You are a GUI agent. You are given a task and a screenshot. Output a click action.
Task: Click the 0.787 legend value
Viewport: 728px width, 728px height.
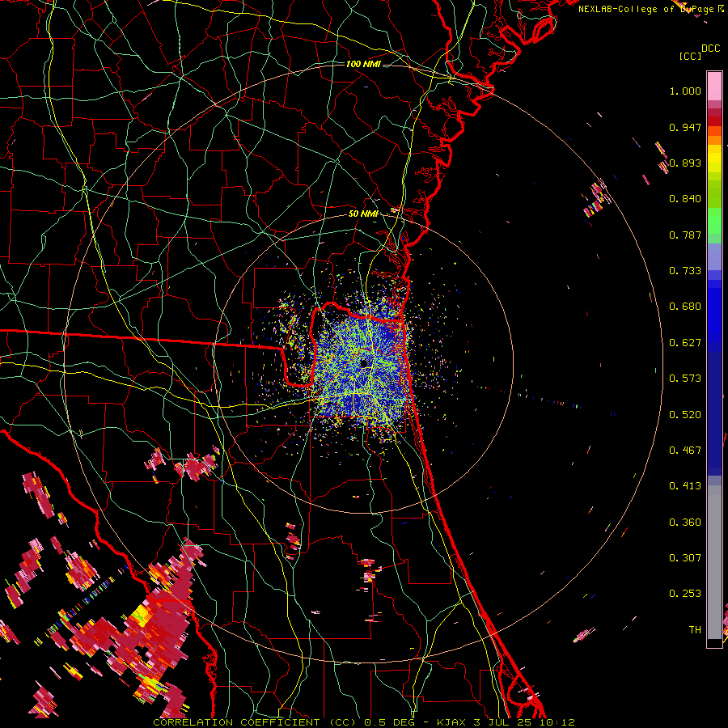[685, 235]
